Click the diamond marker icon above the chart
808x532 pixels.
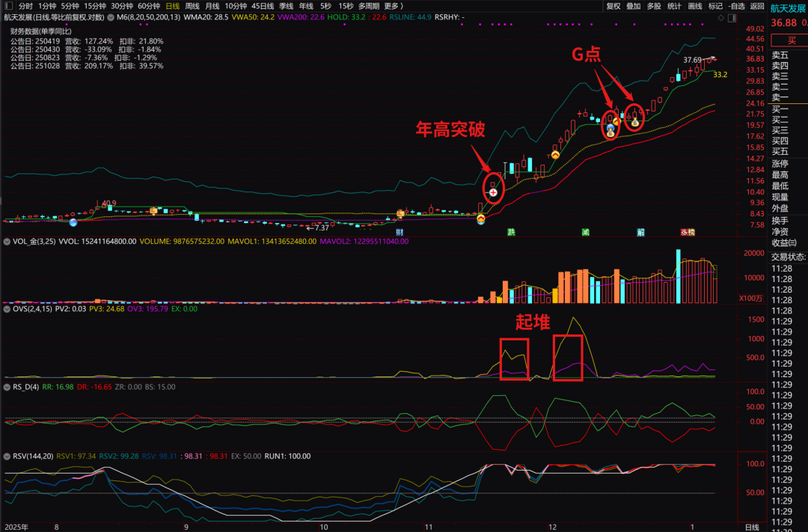pyautogui.click(x=720, y=17)
